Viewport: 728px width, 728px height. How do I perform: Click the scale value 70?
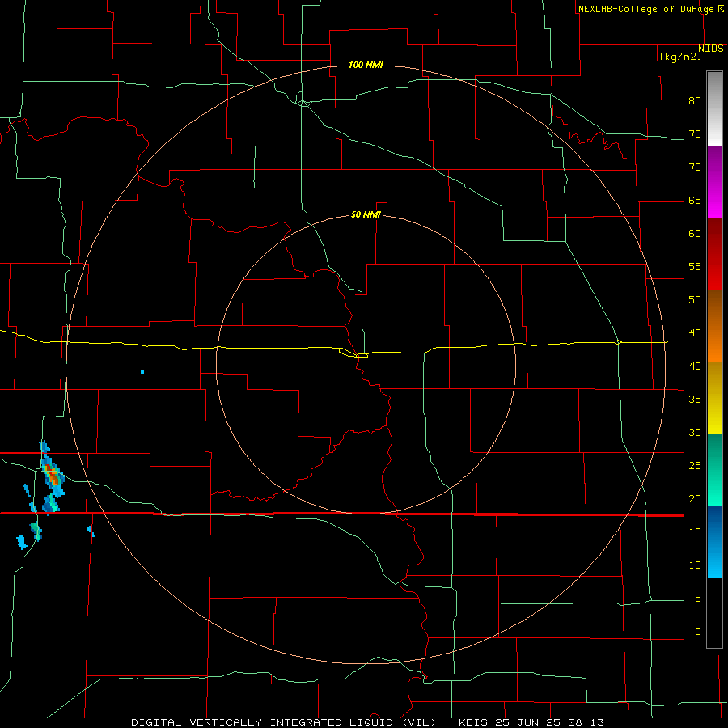695,167
